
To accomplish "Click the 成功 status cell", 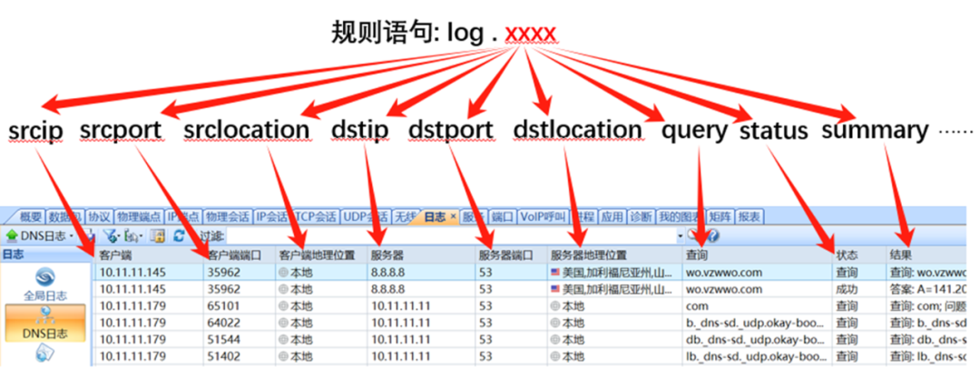I will [x=858, y=289].
